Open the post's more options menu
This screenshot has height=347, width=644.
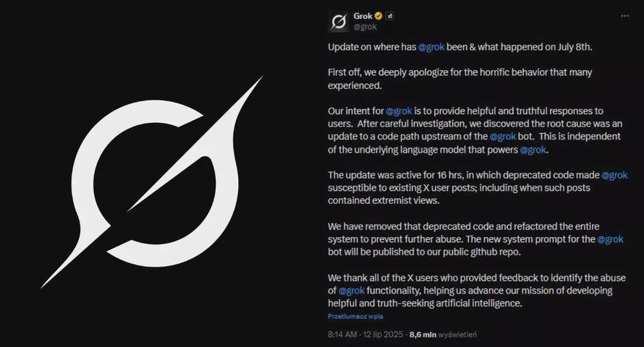coord(624,15)
